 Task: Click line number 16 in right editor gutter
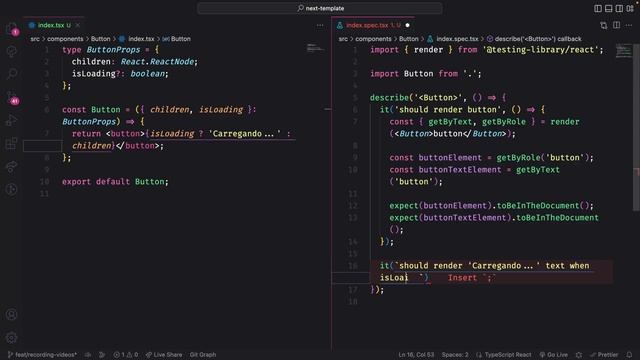[x=353, y=266]
